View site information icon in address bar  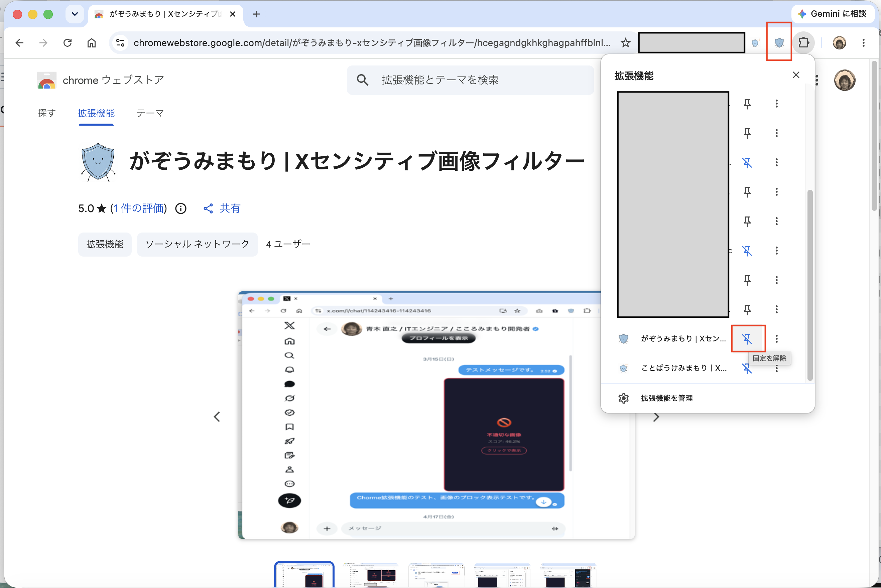pos(120,43)
